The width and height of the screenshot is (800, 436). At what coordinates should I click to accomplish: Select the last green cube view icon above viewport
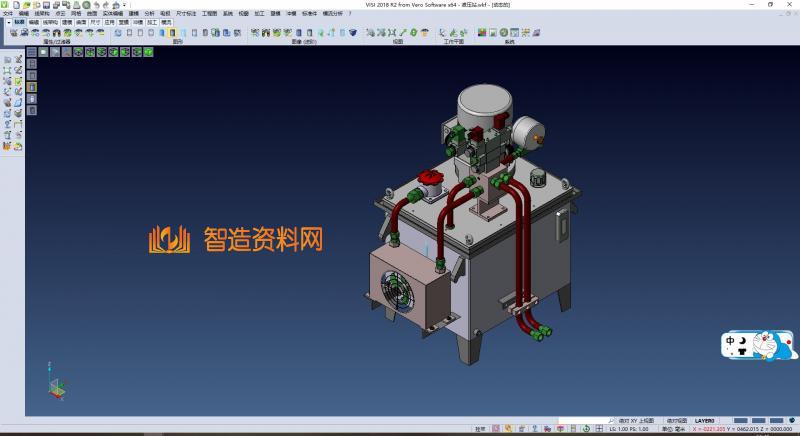148,52
